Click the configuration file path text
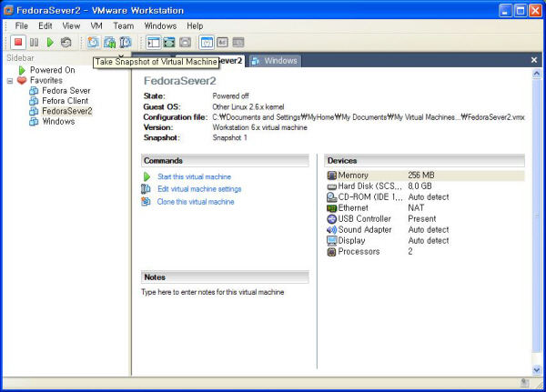This screenshot has height=392, width=546. click(369, 117)
